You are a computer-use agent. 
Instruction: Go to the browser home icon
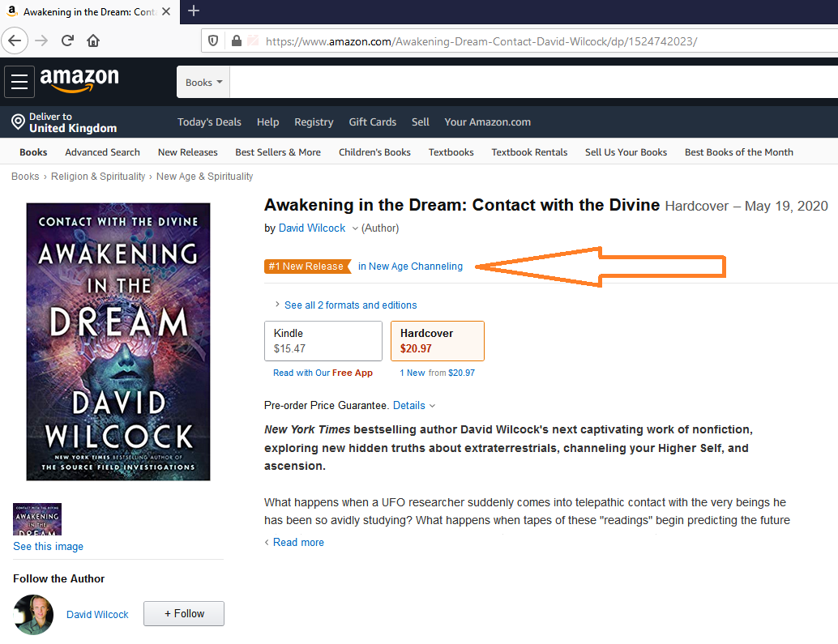93,41
